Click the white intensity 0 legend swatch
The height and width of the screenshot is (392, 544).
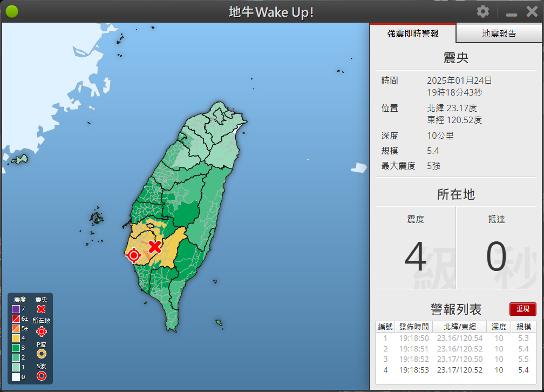[16, 377]
